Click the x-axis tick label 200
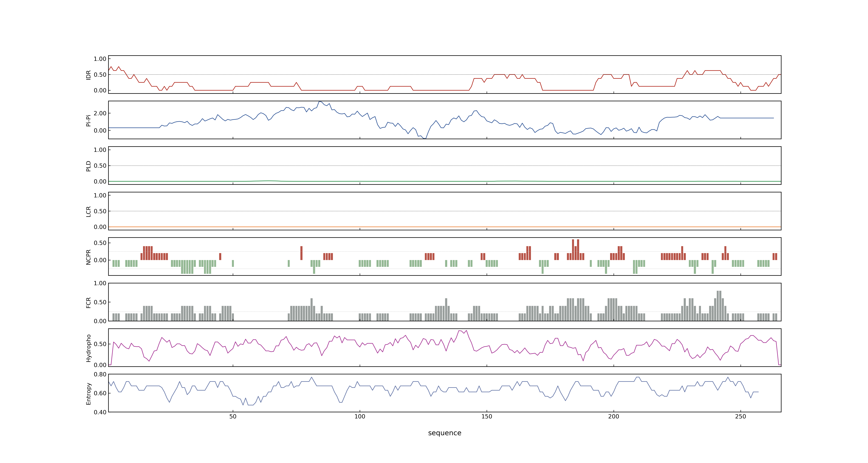Screen dimensions: 868x463 [x=614, y=416]
